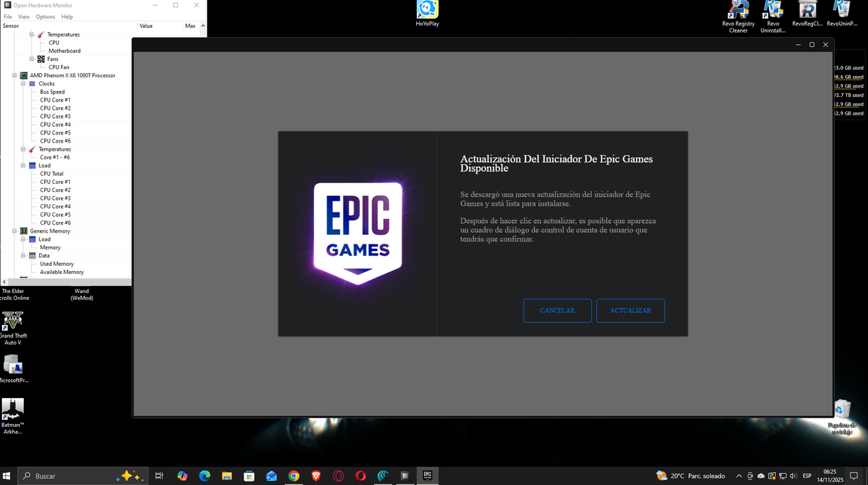This screenshot has height=485, width=868.
Task: Click the Sensor column header
Action: (68, 26)
